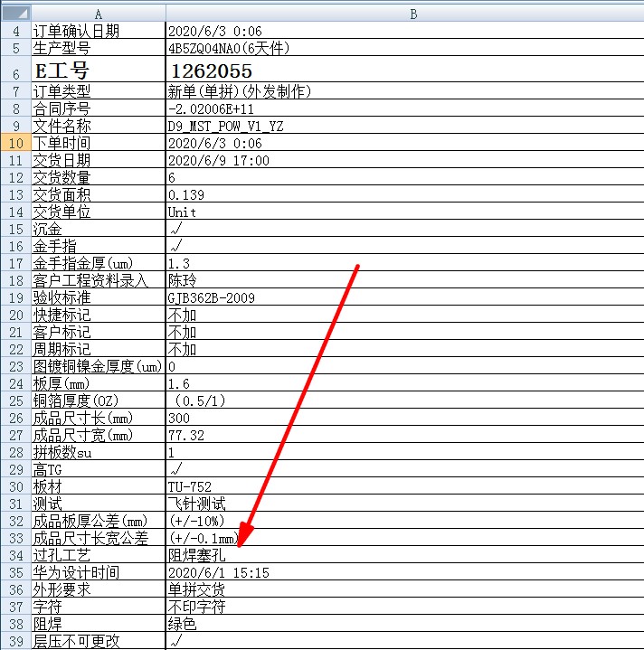Click cell 4B5ZQ04NA0(6天件)
This screenshot has height=650, width=644.
404,48
